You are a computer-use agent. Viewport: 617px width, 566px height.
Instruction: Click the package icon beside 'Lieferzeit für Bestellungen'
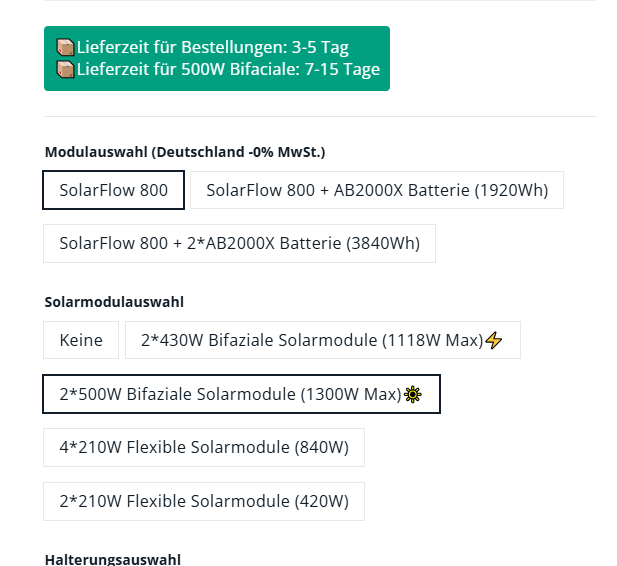click(x=65, y=48)
